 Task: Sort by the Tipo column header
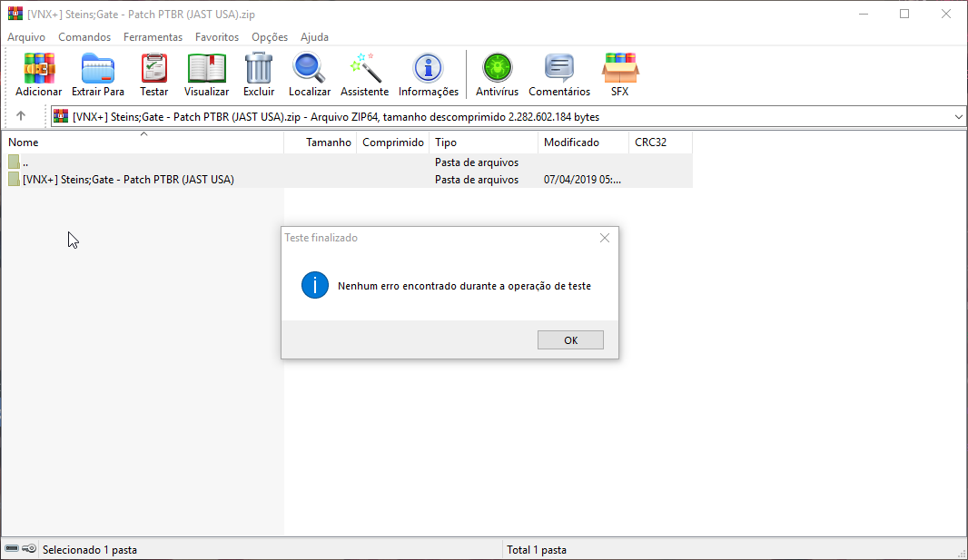pyautogui.click(x=483, y=142)
